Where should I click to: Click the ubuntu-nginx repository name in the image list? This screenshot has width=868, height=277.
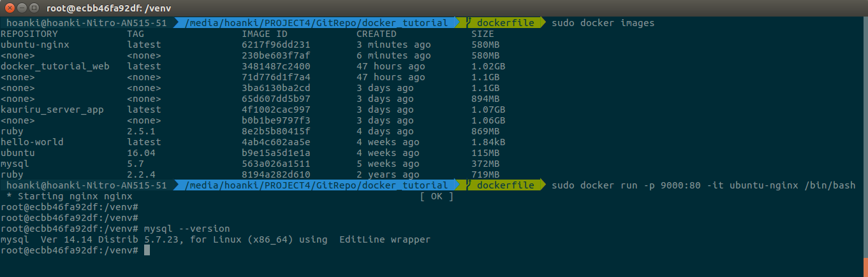[35, 45]
